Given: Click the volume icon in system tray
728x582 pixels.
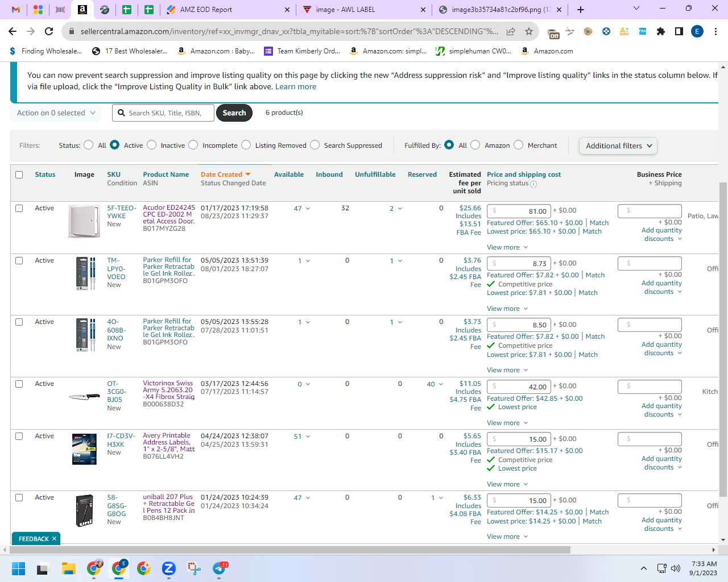Looking at the screenshot, I should click(x=676, y=568).
